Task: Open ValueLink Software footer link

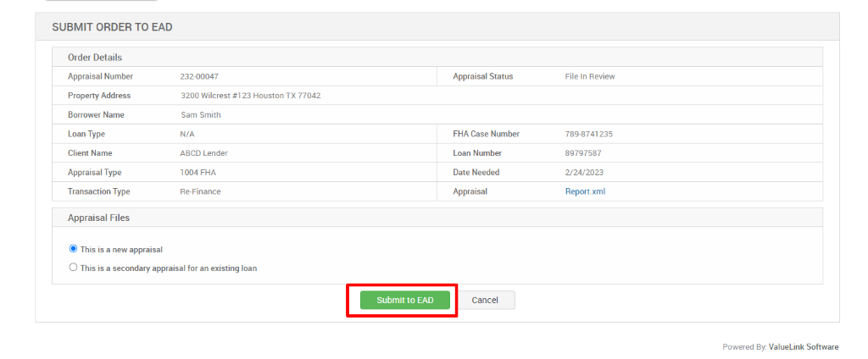Action: tap(804, 347)
